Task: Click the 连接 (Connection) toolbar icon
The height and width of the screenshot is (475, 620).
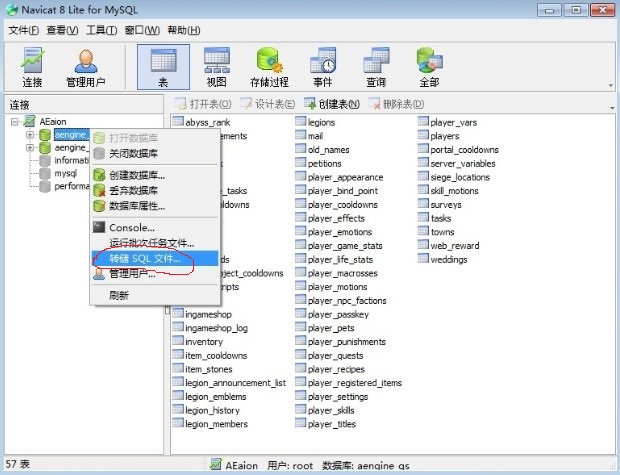Action: pyautogui.click(x=32, y=67)
